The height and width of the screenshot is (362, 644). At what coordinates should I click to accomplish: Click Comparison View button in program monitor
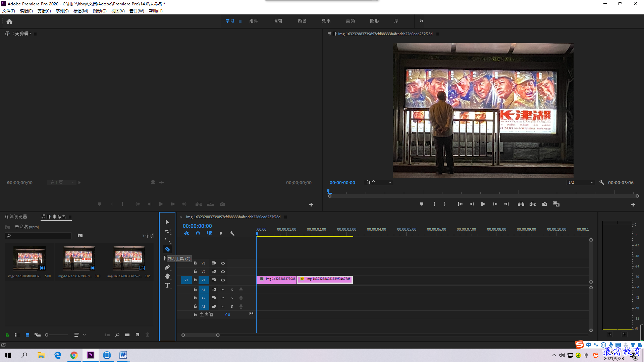tap(556, 204)
